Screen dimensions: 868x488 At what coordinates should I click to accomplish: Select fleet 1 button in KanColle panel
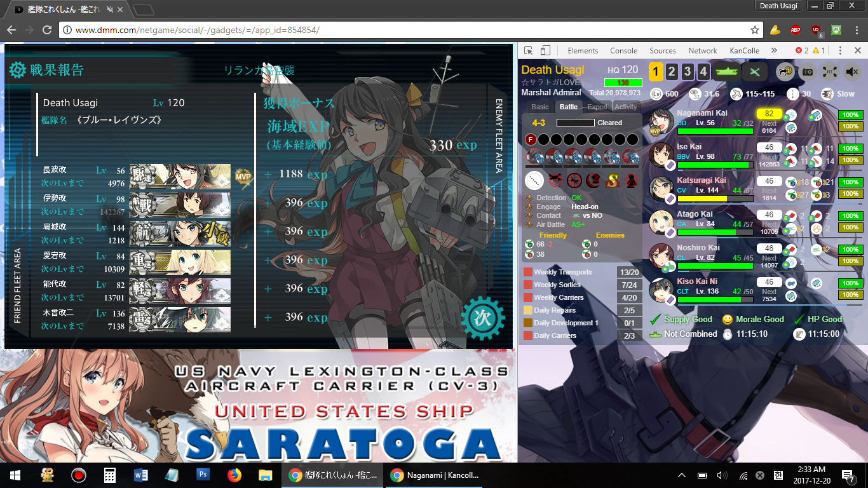[x=656, y=71]
